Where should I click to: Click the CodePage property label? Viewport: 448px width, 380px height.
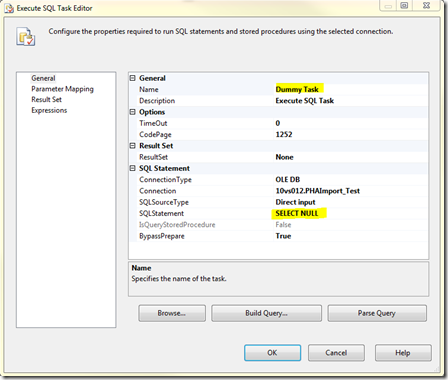(155, 135)
